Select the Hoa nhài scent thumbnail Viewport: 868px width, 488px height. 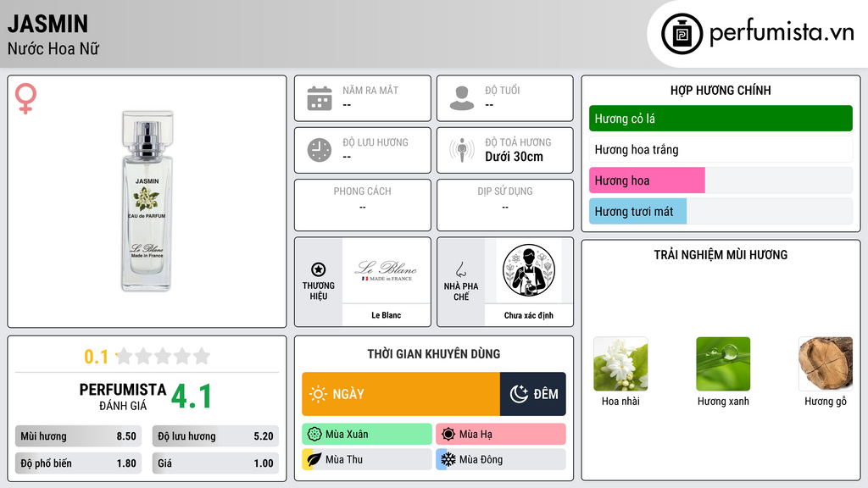(620, 364)
